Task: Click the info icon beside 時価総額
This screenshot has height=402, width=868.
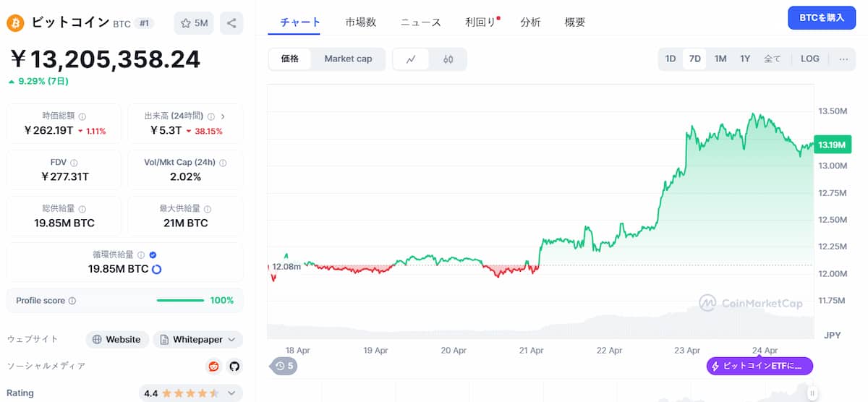Action: coord(82,116)
